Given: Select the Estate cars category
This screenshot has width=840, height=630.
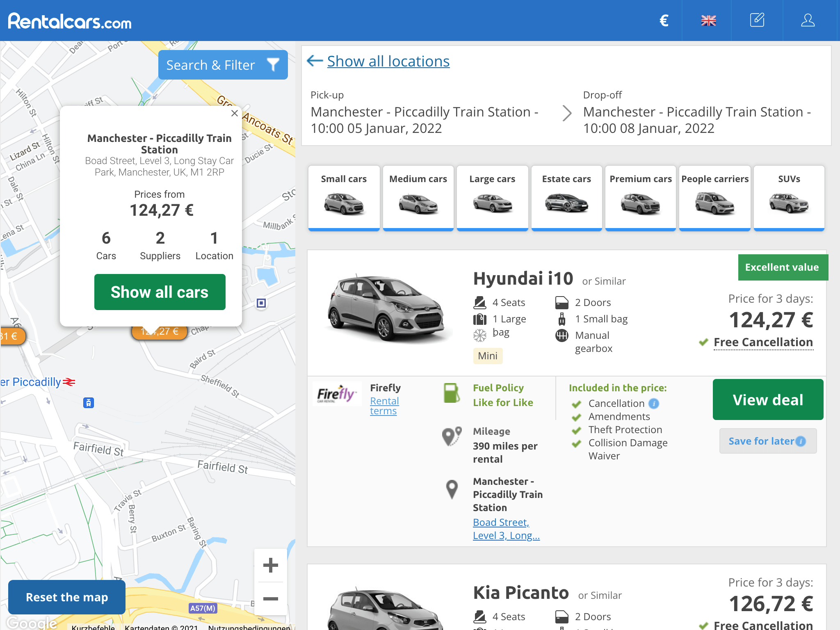Looking at the screenshot, I should [566, 198].
